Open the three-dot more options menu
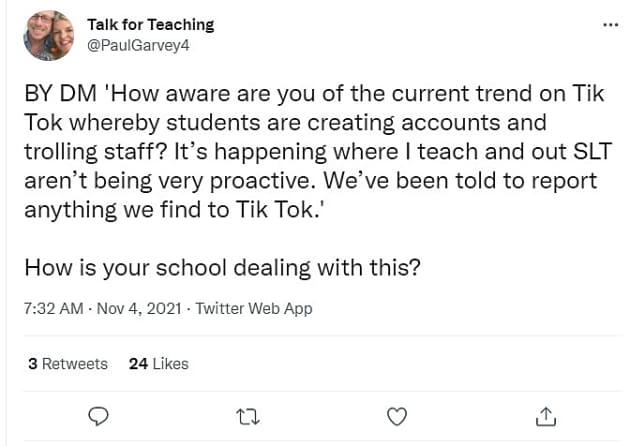 610,24
